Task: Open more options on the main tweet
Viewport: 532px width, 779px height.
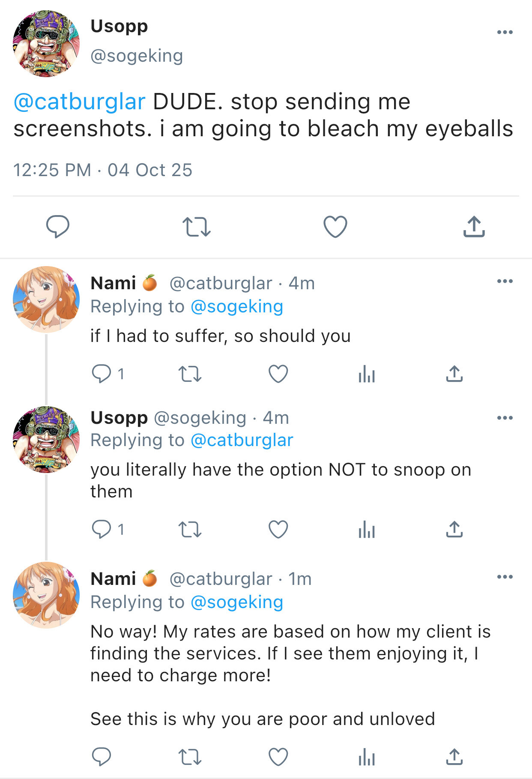Action: tap(505, 32)
